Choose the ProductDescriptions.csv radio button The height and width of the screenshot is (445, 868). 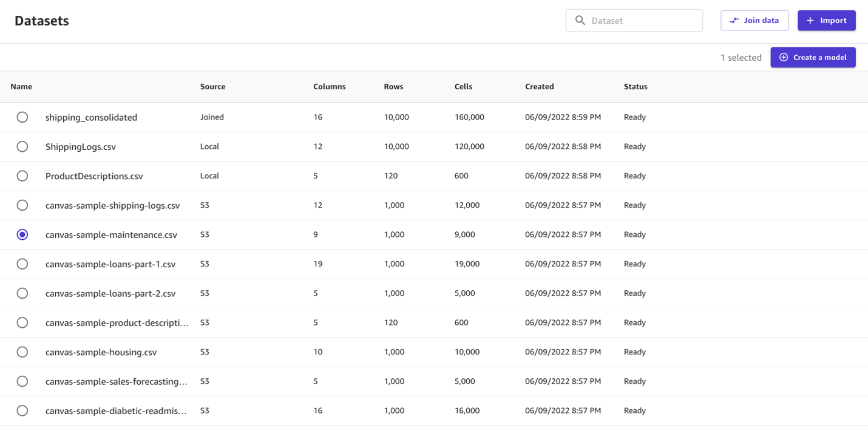click(22, 176)
